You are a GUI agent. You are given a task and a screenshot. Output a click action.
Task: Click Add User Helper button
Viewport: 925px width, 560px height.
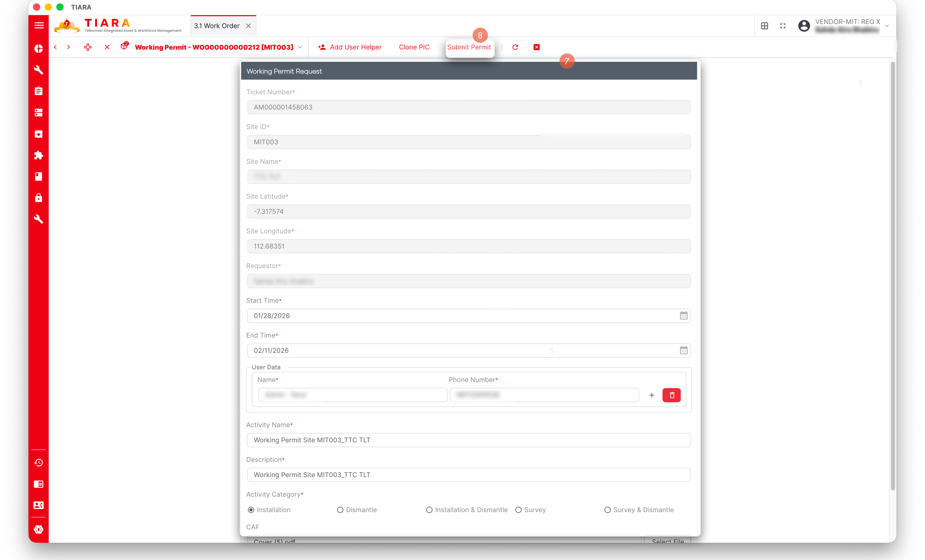tap(350, 47)
